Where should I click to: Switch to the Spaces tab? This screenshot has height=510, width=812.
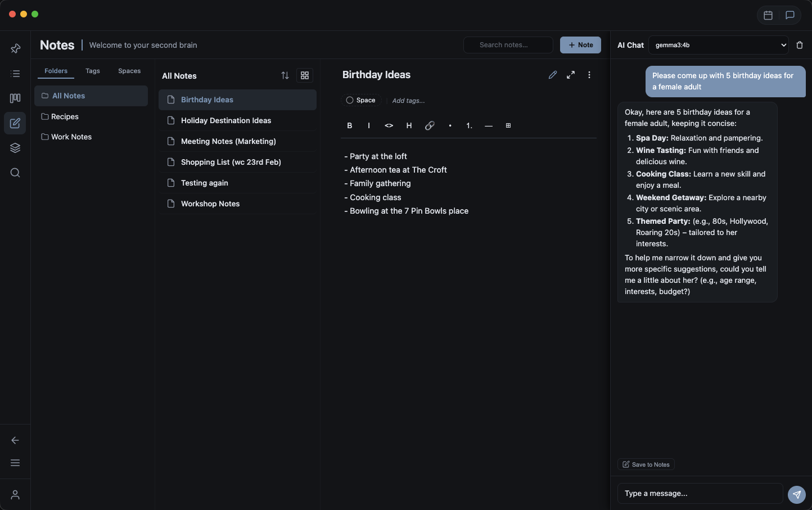click(x=129, y=71)
